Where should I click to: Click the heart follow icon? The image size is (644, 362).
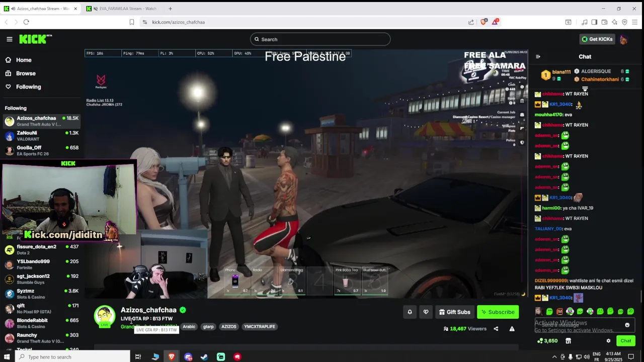coord(426,312)
